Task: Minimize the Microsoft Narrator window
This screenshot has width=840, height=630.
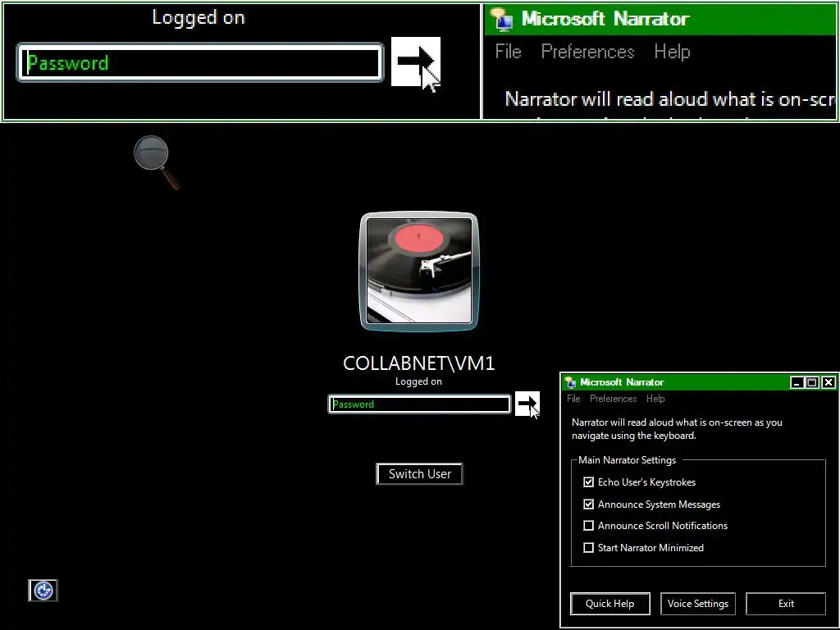Action: [797, 382]
